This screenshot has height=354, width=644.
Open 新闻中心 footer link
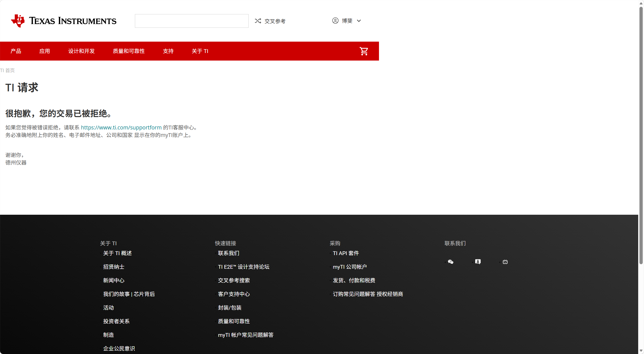tap(114, 281)
